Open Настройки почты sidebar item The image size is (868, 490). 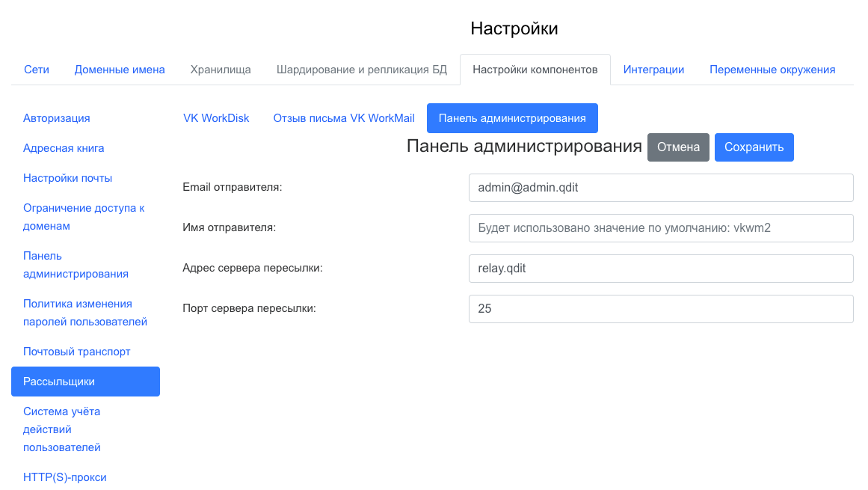point(68,178)
